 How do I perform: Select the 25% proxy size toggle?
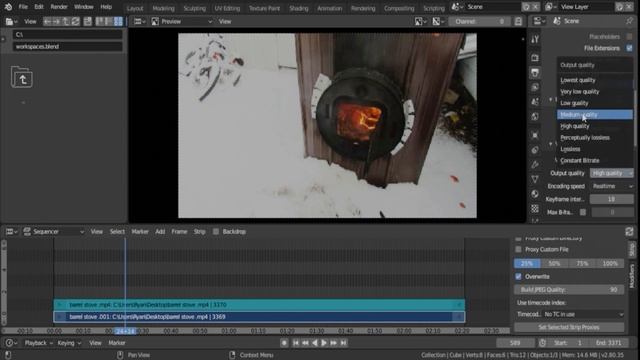tap(527, 264)
